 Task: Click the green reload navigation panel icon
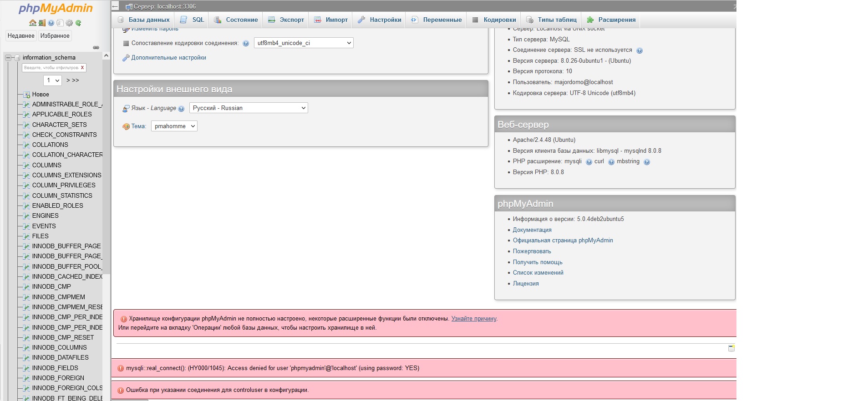click(x=78, y=23)
